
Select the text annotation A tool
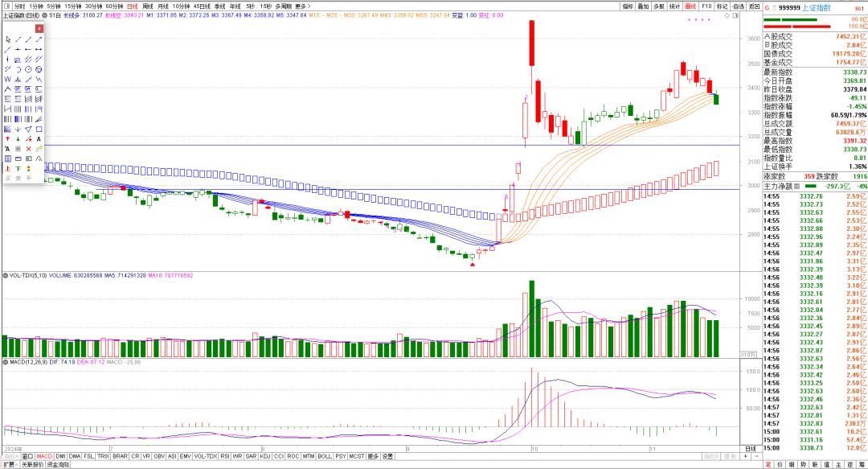tap(39, 138)
